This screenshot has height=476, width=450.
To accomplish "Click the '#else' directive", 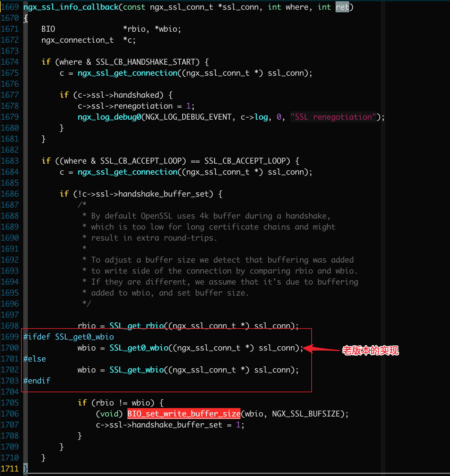I will [x=35, y=359].
